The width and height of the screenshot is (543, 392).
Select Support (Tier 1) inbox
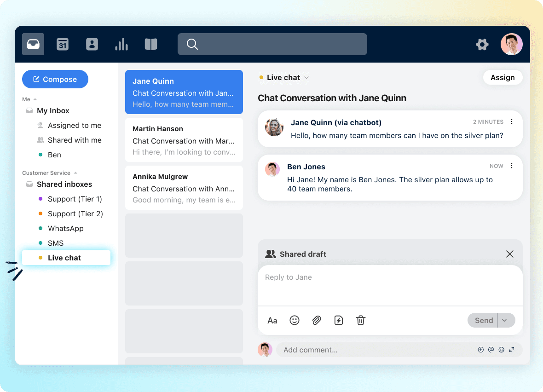click(x=75, y=199)
